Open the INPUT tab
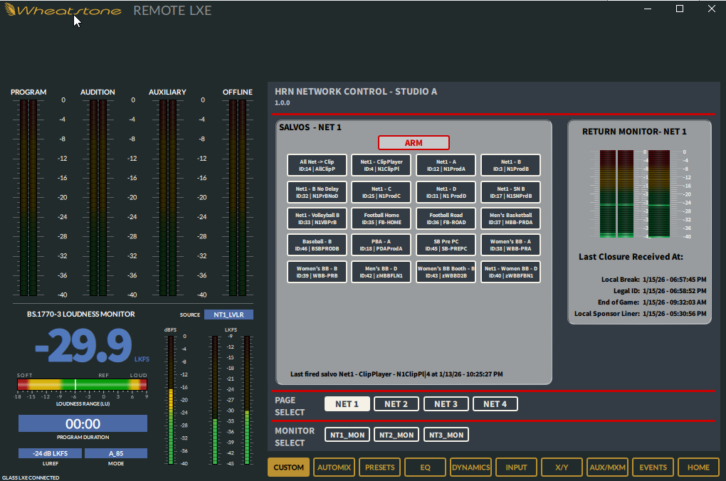Viewport: 726px width, 481px height. pyautogui.click(x=516, y=467)
